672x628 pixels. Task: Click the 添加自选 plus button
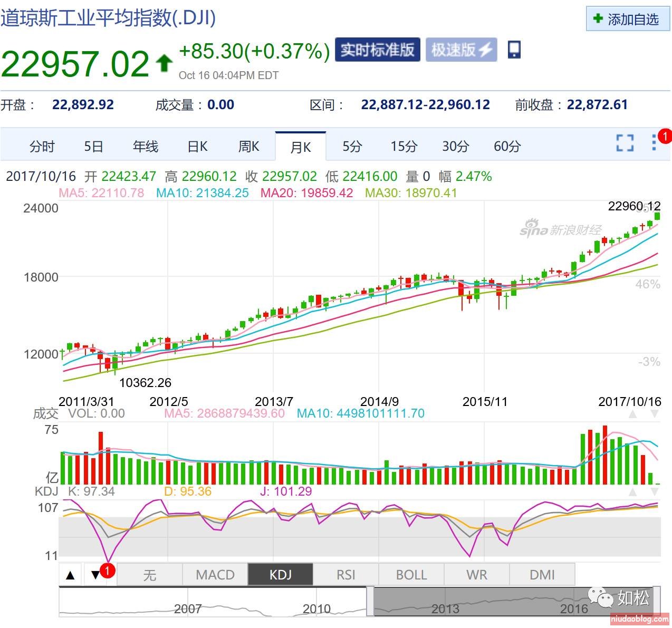(628, 20)
